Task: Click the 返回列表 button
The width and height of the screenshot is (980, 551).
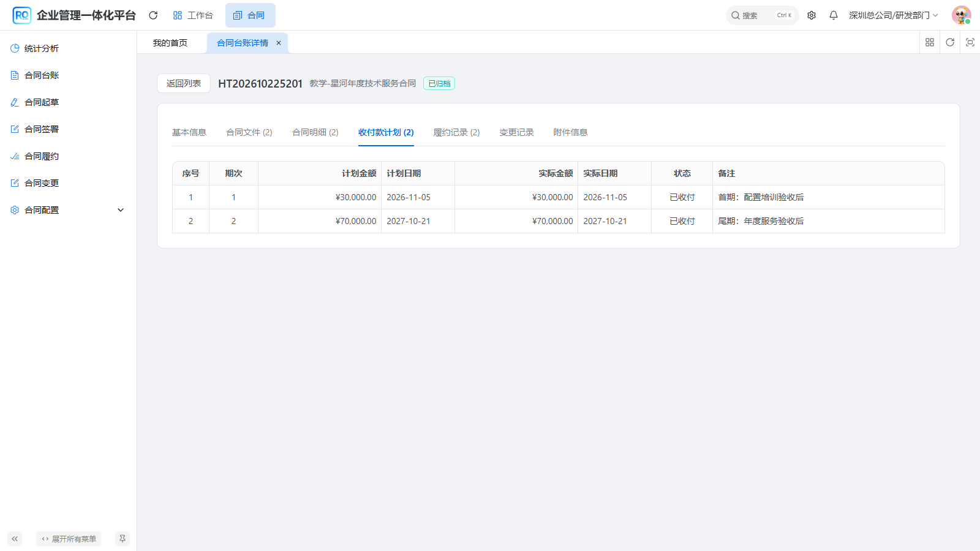Action: 184,83
